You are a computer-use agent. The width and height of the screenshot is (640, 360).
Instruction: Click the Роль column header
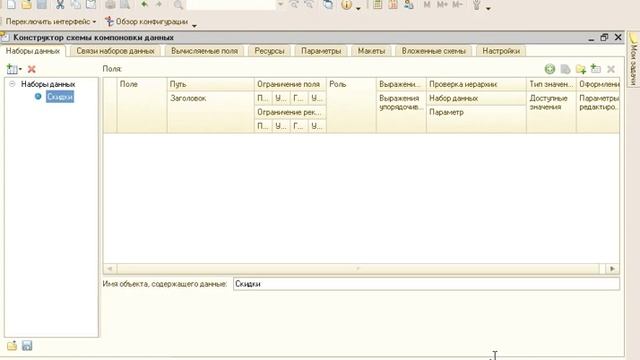click(x=351, y=105)
